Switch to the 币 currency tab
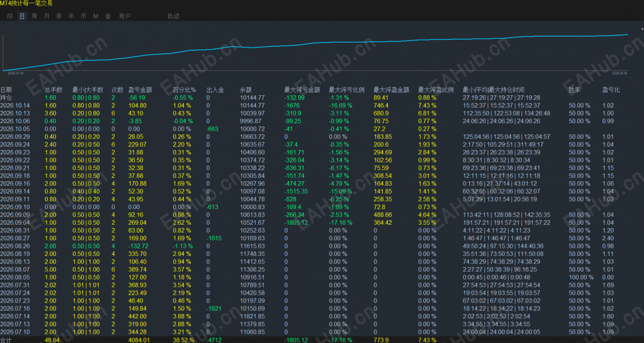 coord(84,17)
